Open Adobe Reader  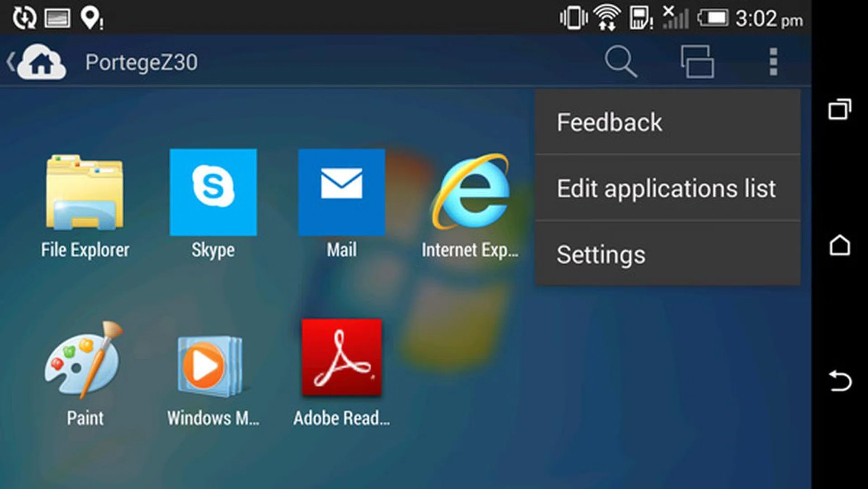(x=341, y=357)
